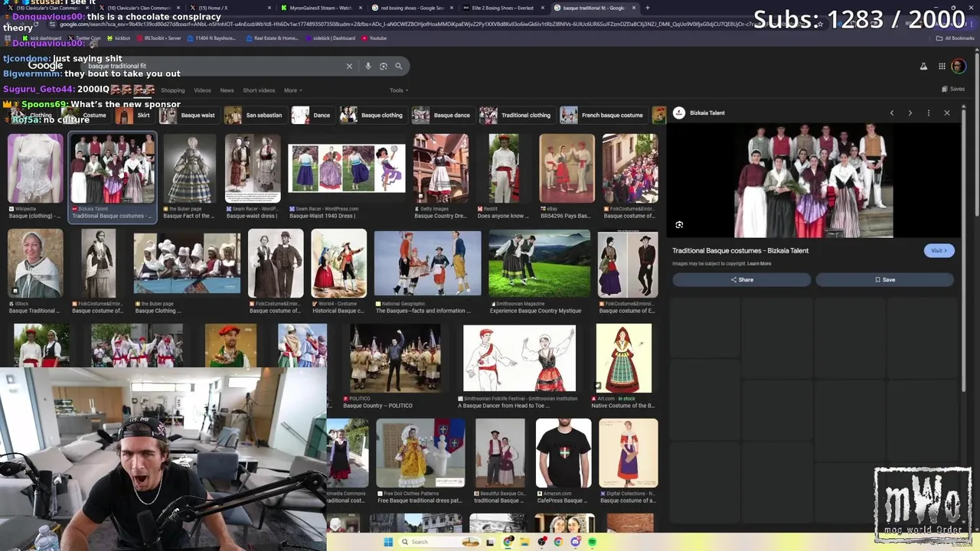Switch to the Videos results tab
Viewport: 980px width, 551px height.
(202, 90)
